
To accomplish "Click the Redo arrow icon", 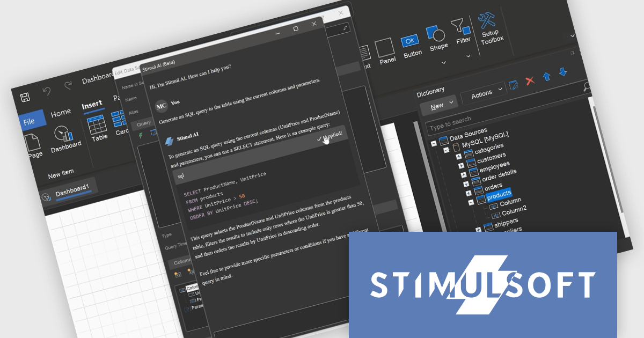I will [x=68, y=85].
